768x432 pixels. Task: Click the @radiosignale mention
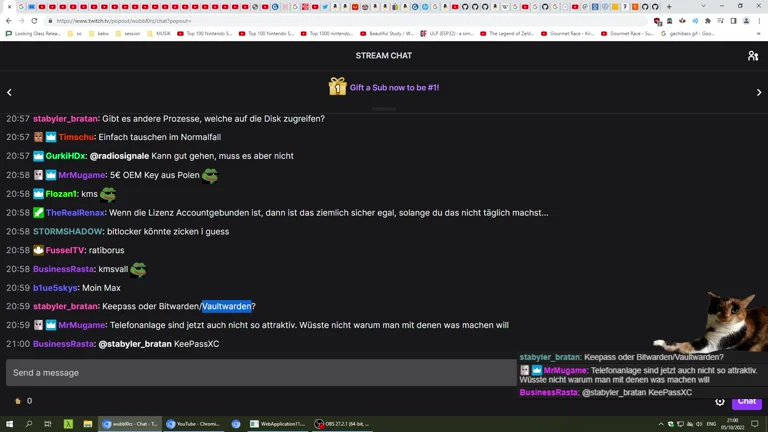tap(119, 156)
